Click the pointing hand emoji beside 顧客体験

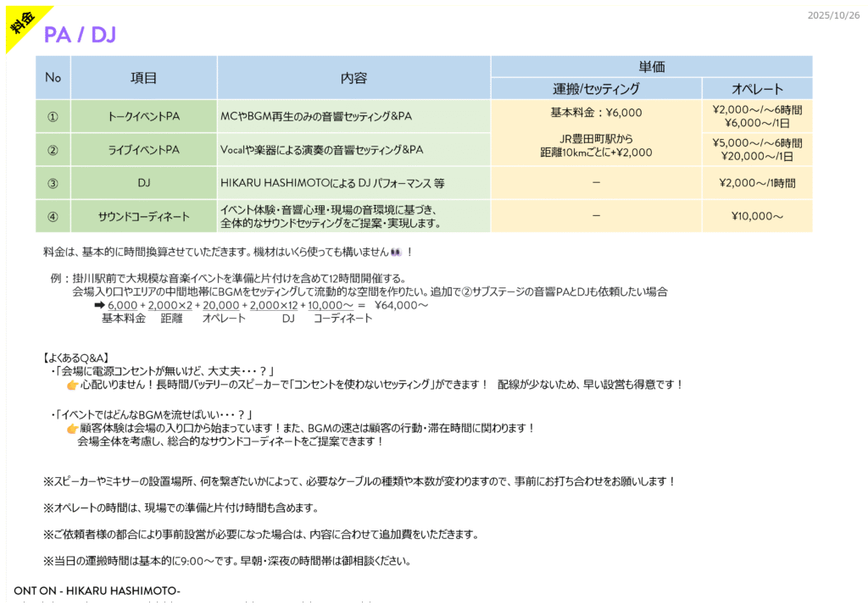[72, 428]
